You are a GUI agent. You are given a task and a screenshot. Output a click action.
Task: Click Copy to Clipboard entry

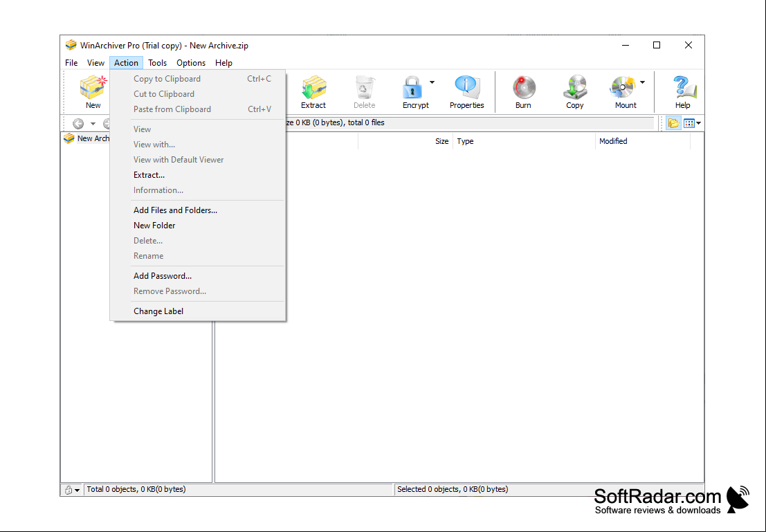click(x=197, y=79)
